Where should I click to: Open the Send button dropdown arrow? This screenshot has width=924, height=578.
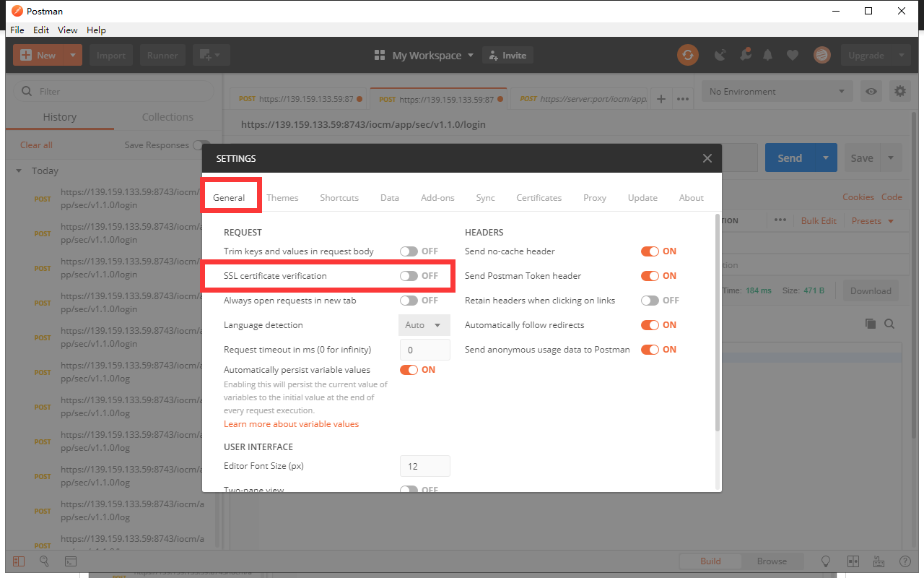pyautogui.click(x=826, y=158)
